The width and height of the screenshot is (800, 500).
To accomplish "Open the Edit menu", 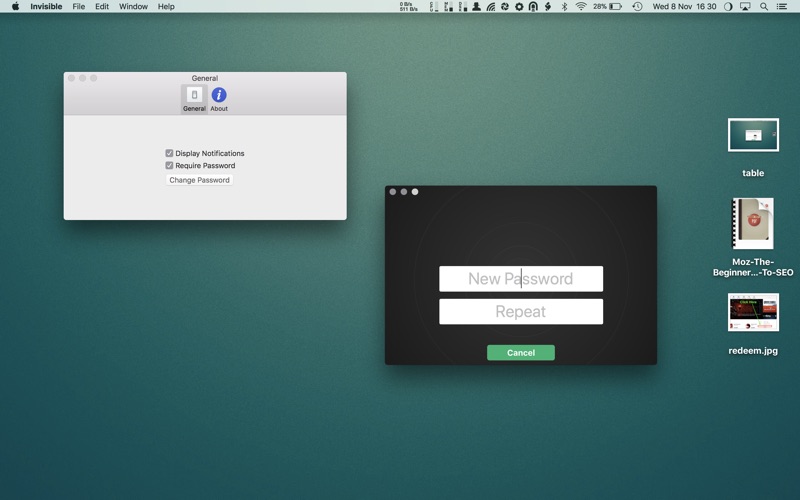I will (x=102, y=7).
